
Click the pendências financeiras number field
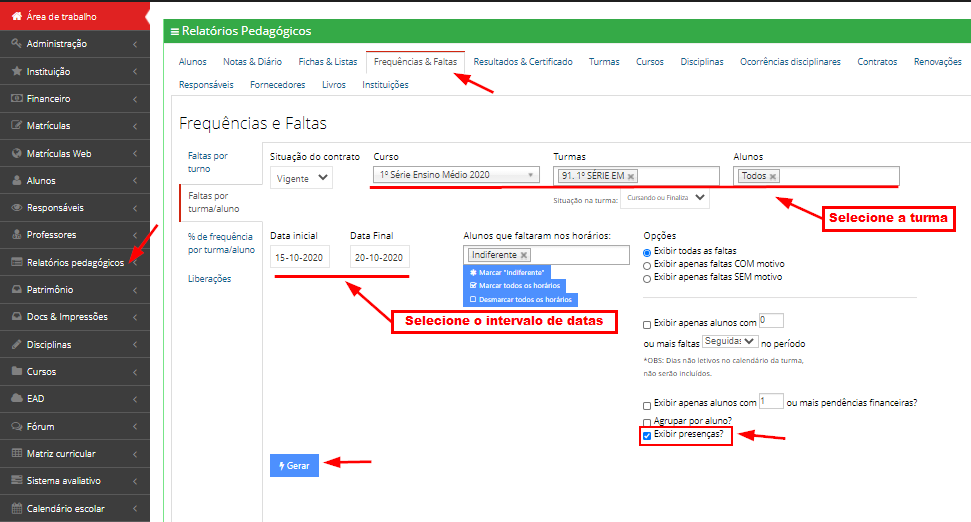[x=771, y=401]
